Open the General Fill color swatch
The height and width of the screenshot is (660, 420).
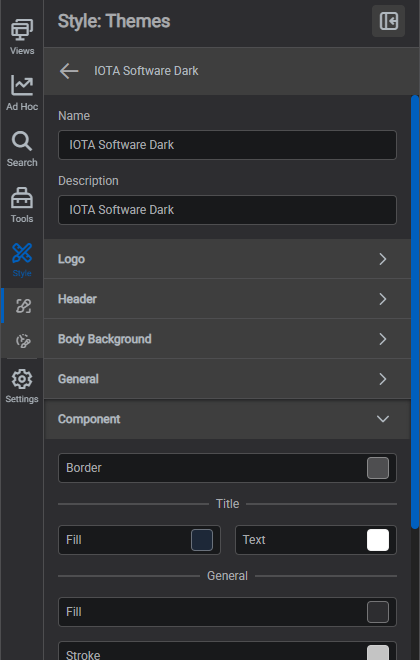tap(377, 612)
